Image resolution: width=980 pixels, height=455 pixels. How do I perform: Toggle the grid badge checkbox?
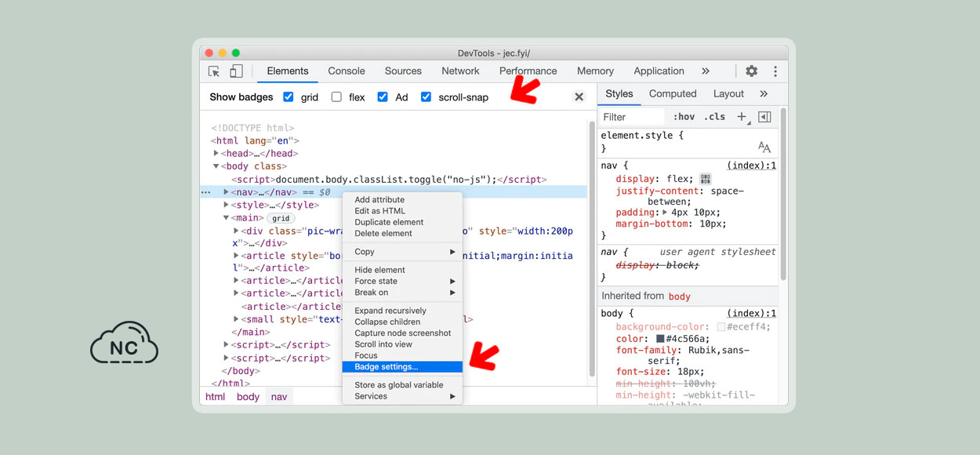pos(289,97)
